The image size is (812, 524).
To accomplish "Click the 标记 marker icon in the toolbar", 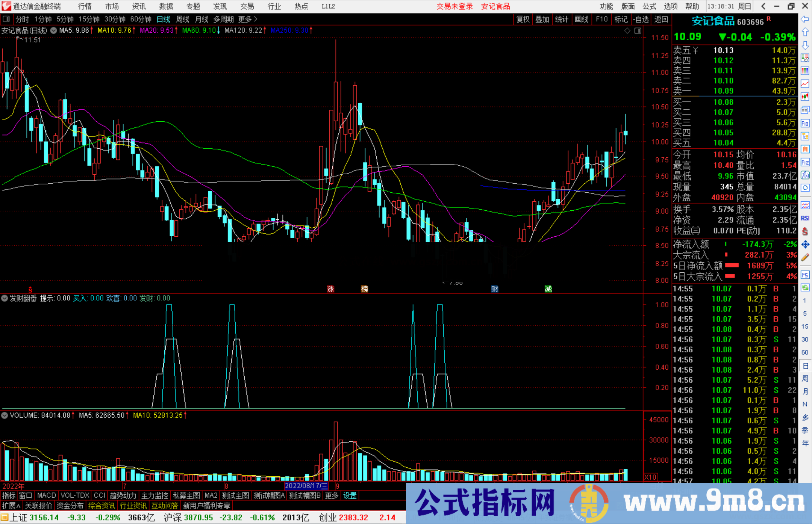I will (621, 19).
